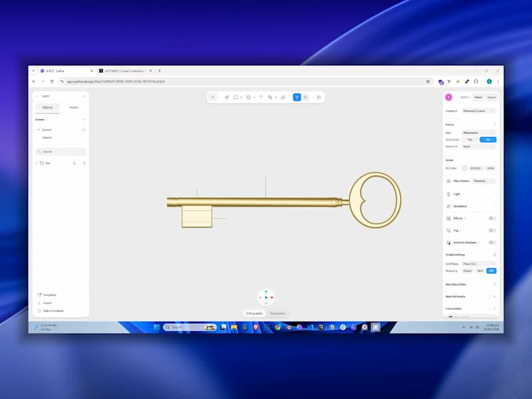
Task: Select the 3D sculpt/path tool icon
Action: coord(270,97)
